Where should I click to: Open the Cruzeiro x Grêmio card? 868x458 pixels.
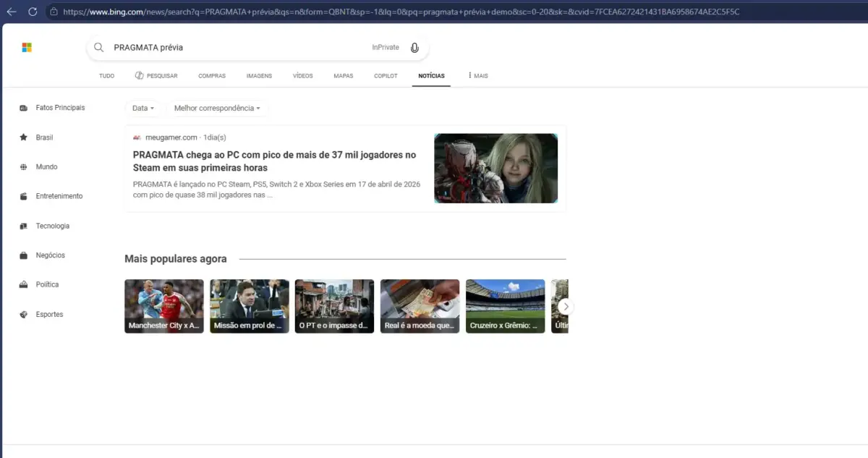(x=506, y=306)
